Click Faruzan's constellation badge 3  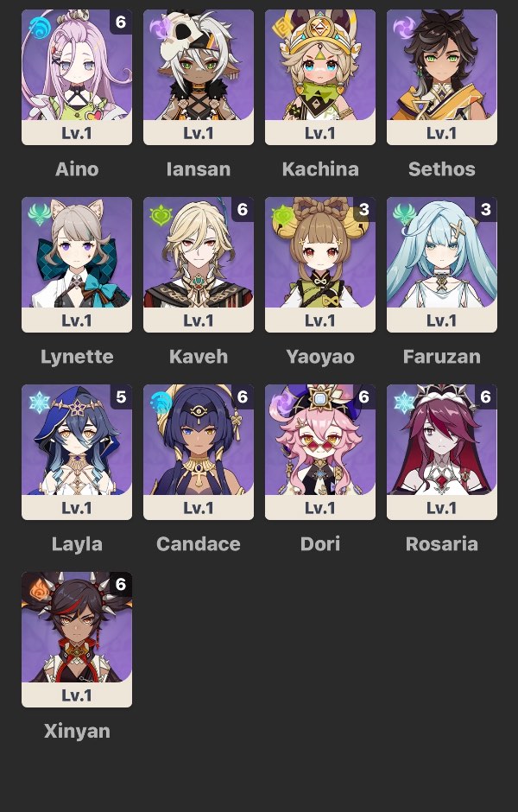click(x=485, y=209)
